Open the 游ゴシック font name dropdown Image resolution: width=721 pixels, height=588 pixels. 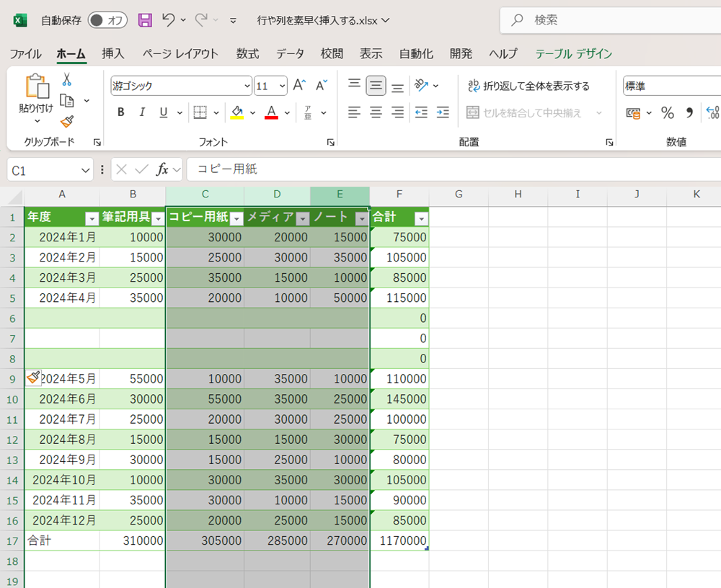pyautogui.click(x=247, y=86)
